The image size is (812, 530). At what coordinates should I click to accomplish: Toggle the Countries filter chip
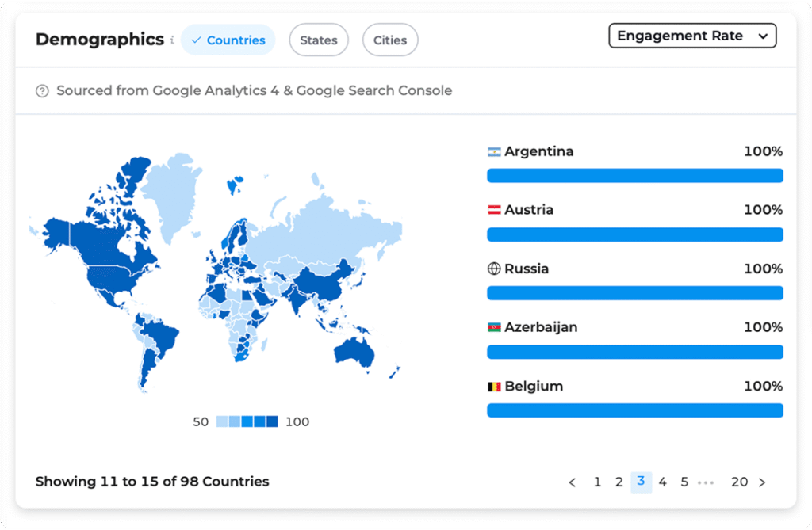(x=228, y=40)
